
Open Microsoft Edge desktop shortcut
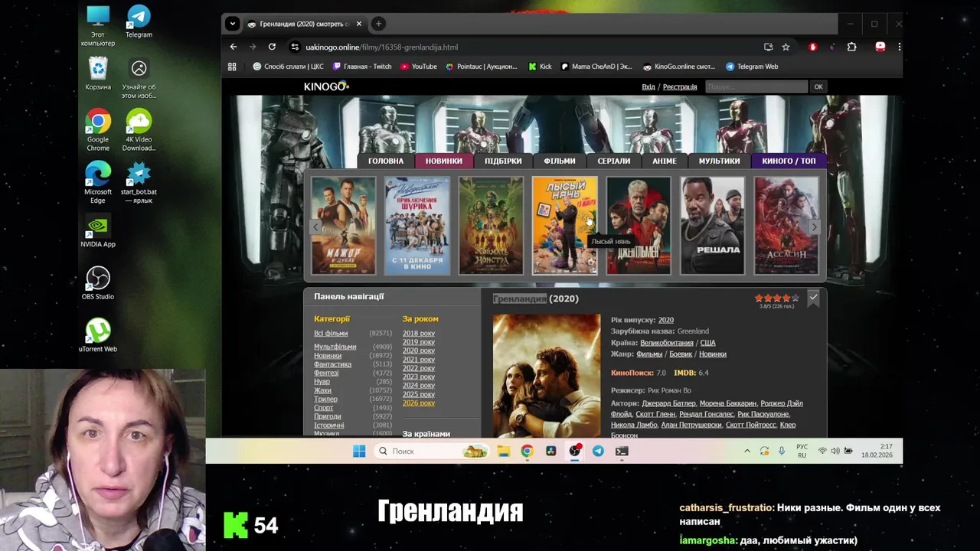tap(98, 182)
